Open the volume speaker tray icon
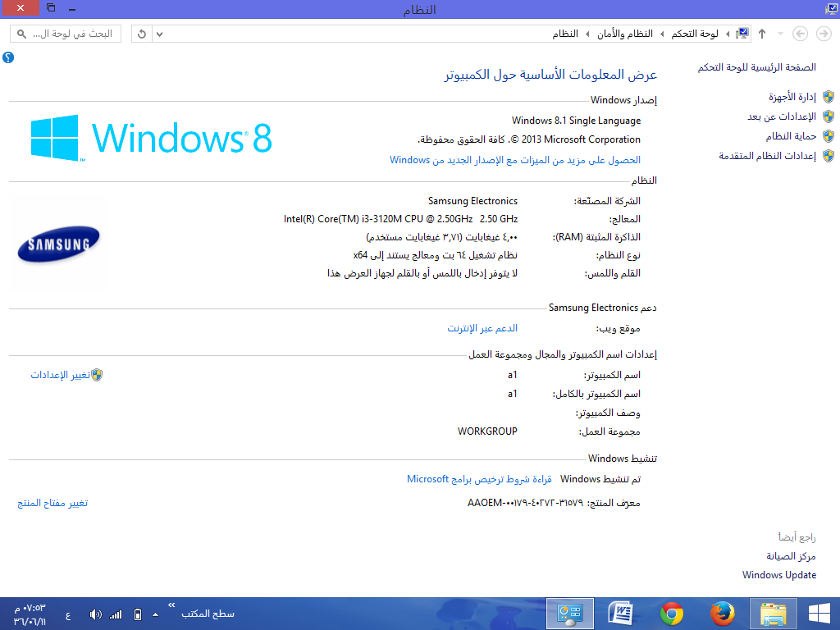This screenshot has height=630, width=840. click(95, 614)
